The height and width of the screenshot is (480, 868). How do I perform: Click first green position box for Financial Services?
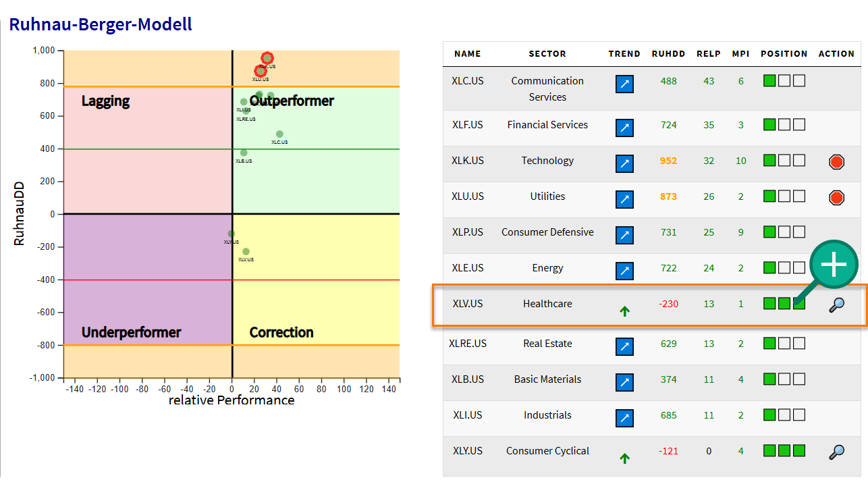[769, 125]
